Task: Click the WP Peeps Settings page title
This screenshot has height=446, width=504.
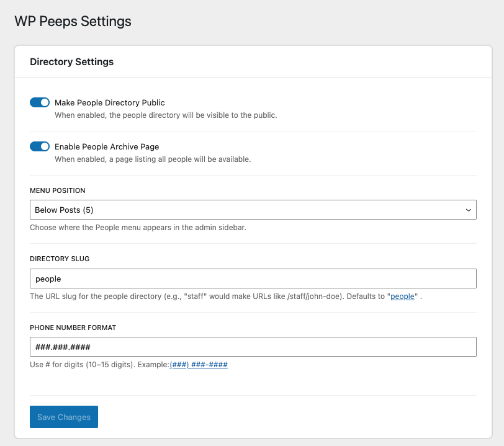Action: click(x=73, y=21)
